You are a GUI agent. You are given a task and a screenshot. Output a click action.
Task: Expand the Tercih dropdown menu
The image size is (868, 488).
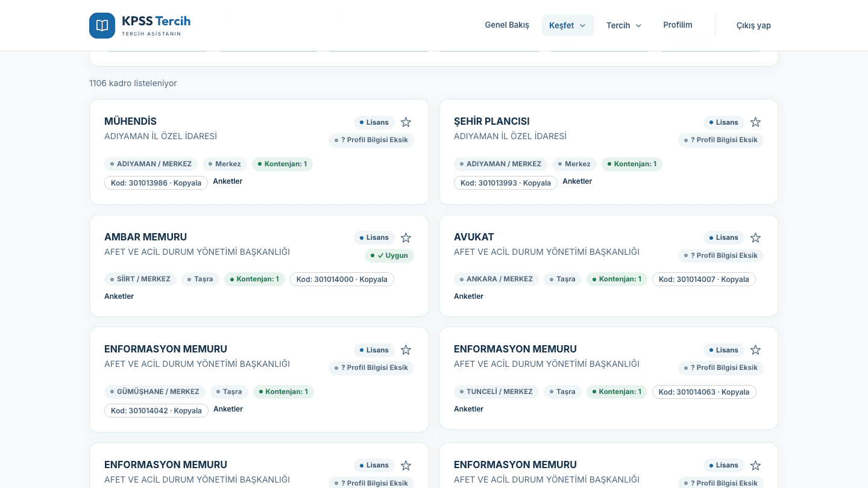pyautogui.click(x=624, y=25)
